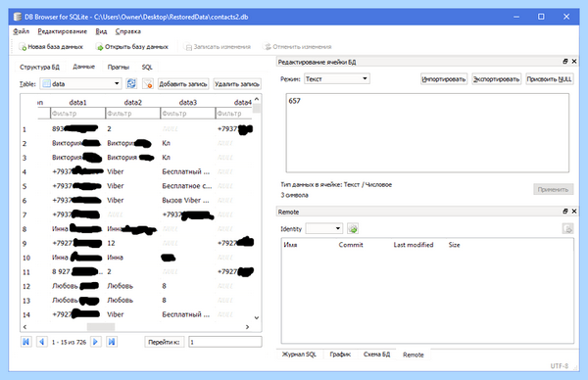Open the Редактирование menu

63,31
